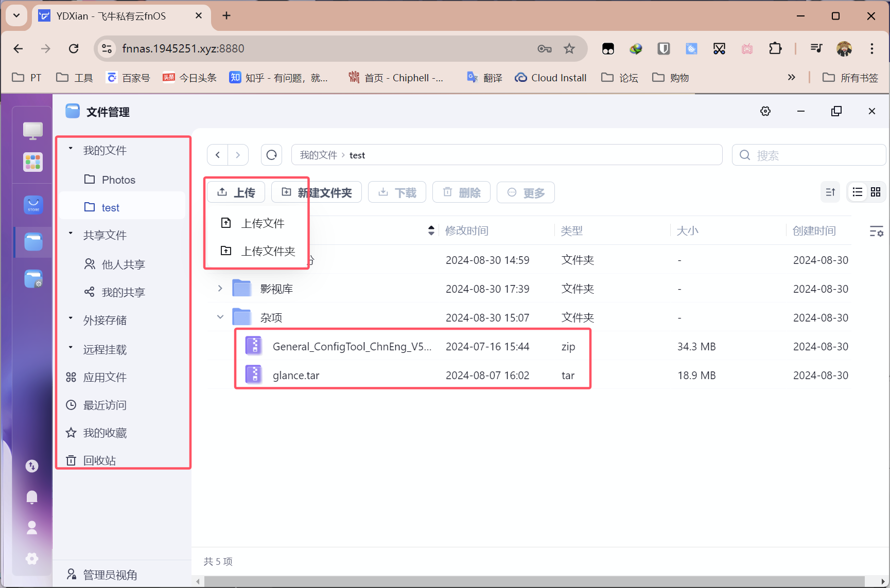Screen dimensions: 890x588
Task: Open column settings icon in table header
Action: (x=876, y=231)
